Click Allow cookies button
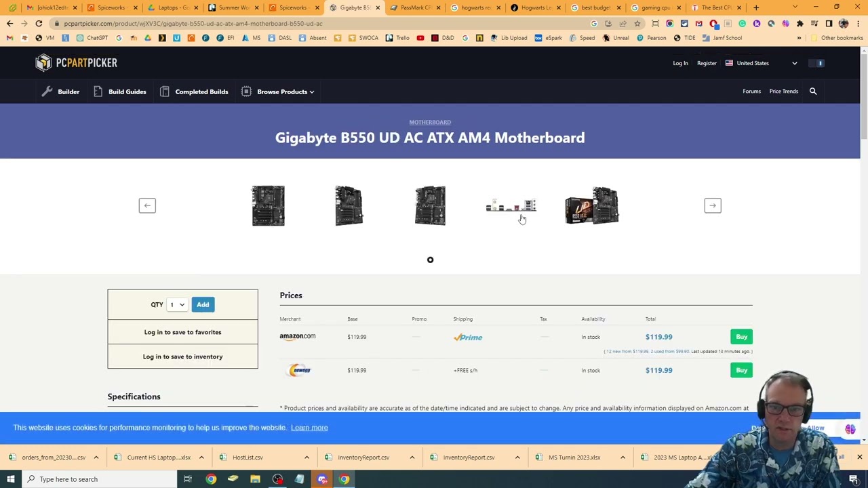Image resolution: width=868 pixels, height=488 pixels. (x=816, y=428)
